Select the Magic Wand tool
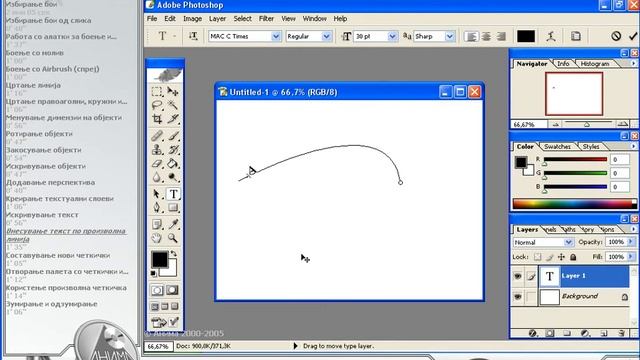Viewport: 640px width, 360px height. [x=173, y=105]
